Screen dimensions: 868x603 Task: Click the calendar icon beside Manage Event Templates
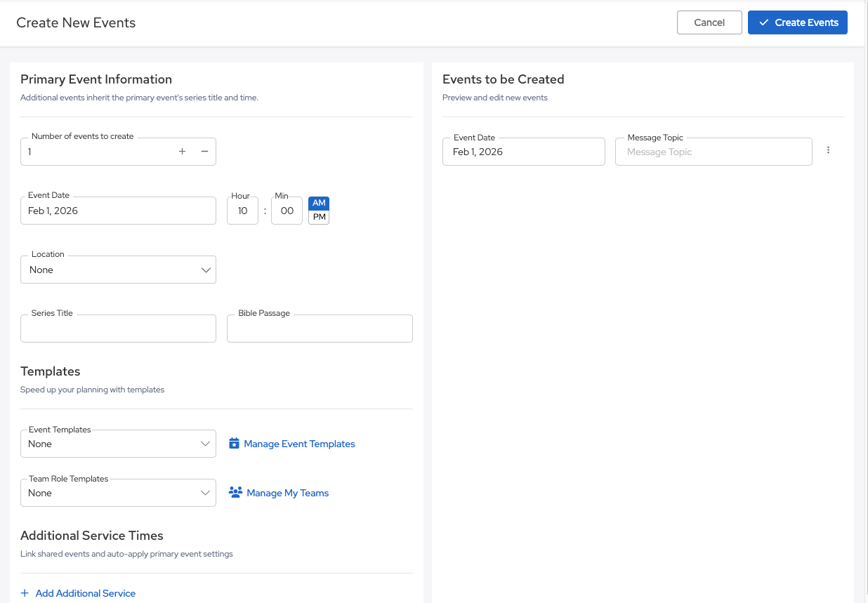(x=235, y=444)
